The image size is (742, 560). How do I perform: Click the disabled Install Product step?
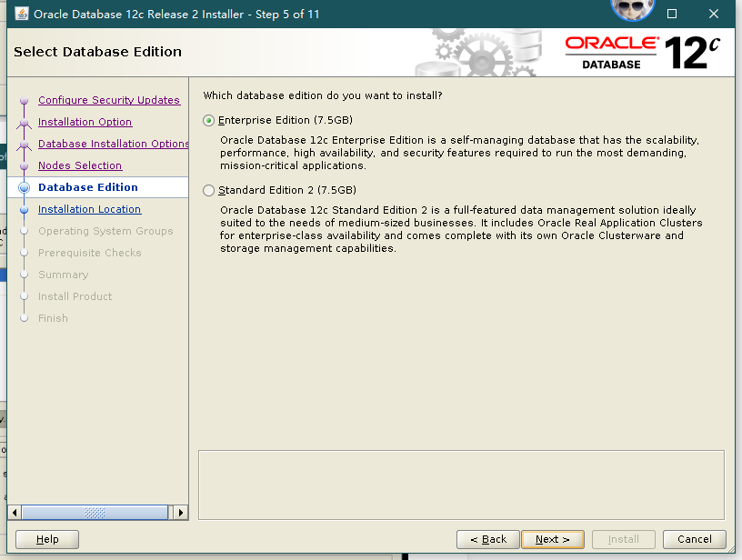pos(75,296)
